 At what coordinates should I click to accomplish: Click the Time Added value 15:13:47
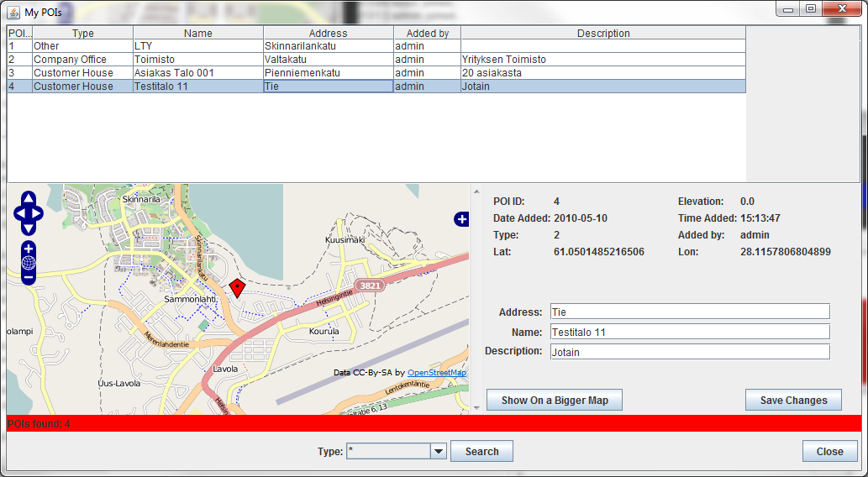coord(760,218)
